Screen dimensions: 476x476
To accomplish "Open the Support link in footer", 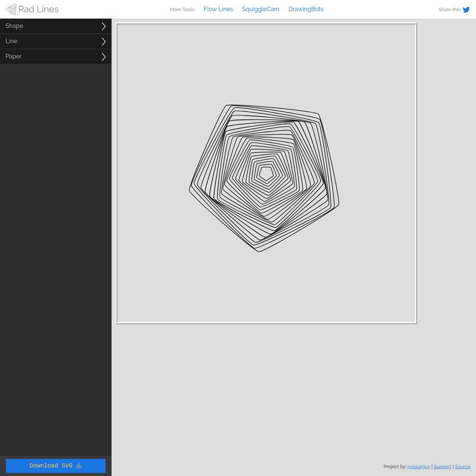I will (442, 466).
